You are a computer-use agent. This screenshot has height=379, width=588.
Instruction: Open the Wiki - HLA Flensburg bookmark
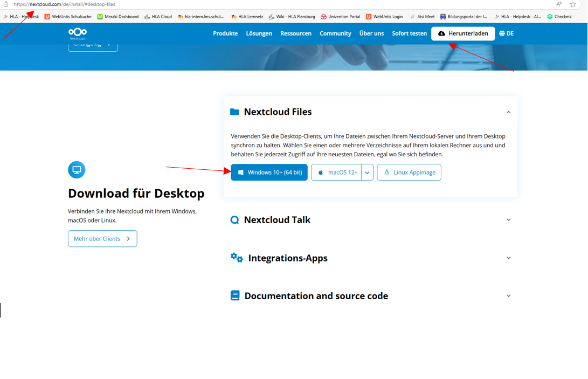coord(292,17)
